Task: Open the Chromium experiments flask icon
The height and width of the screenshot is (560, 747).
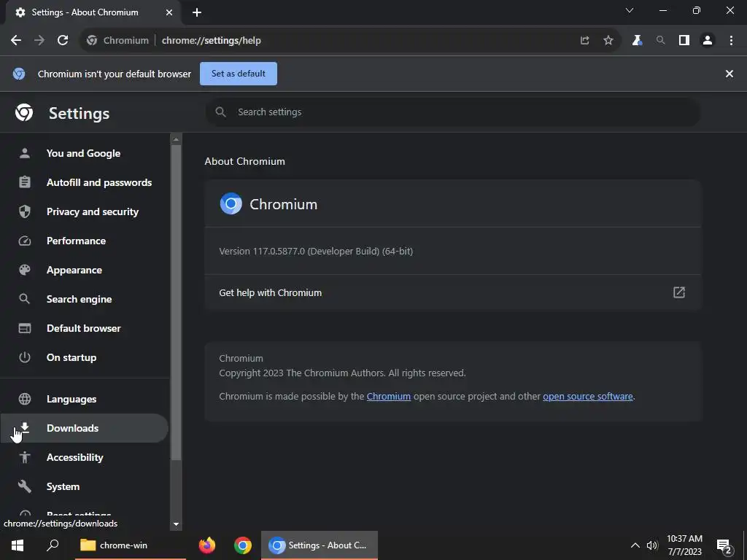Action: (x=637, y=41)
